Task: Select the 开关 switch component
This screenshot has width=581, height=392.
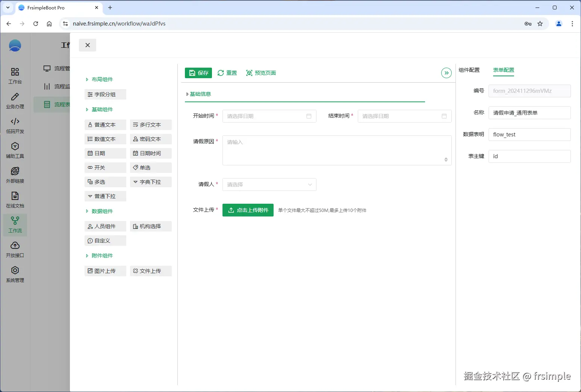Action: pyautogui.click(x=105, y=167)
